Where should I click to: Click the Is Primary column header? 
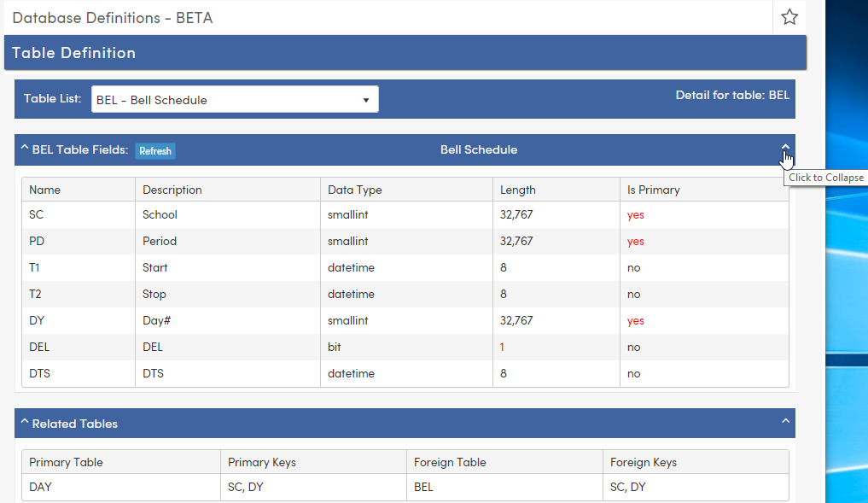pyautogui.click(x=651, y=190)
